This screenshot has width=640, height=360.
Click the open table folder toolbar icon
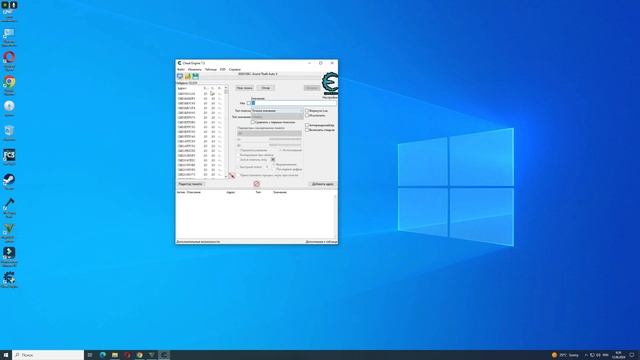pyautogui.click(x=188, y=76)
